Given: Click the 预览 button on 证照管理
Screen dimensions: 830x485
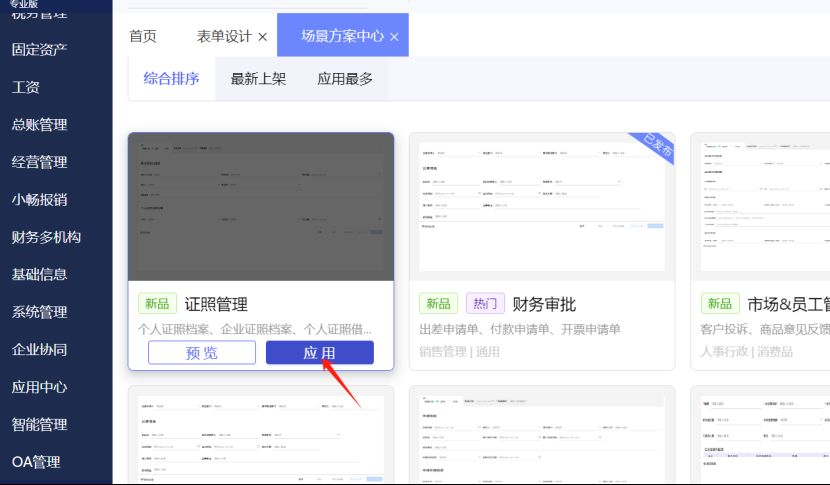Looking at the screenshot, I should 201,353.
